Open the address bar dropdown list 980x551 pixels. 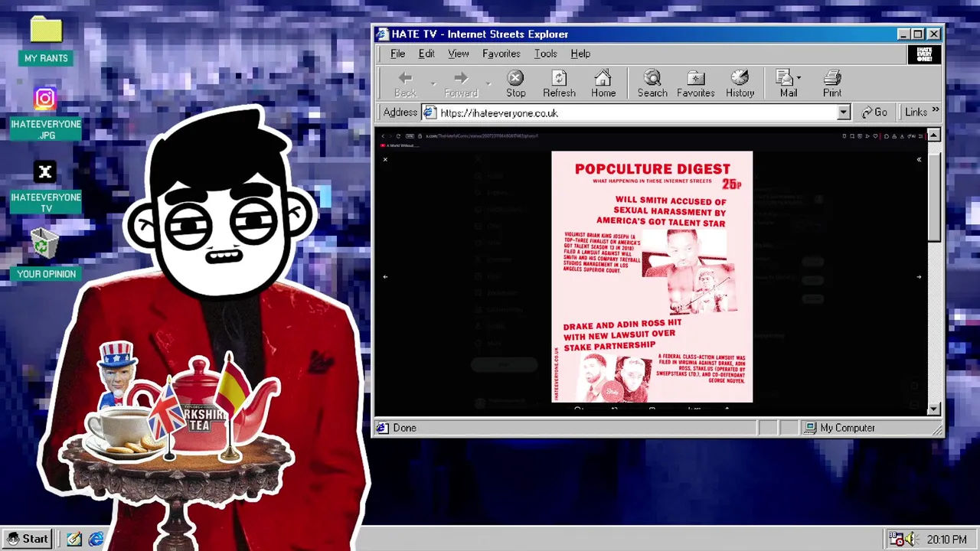pos(843,112)
